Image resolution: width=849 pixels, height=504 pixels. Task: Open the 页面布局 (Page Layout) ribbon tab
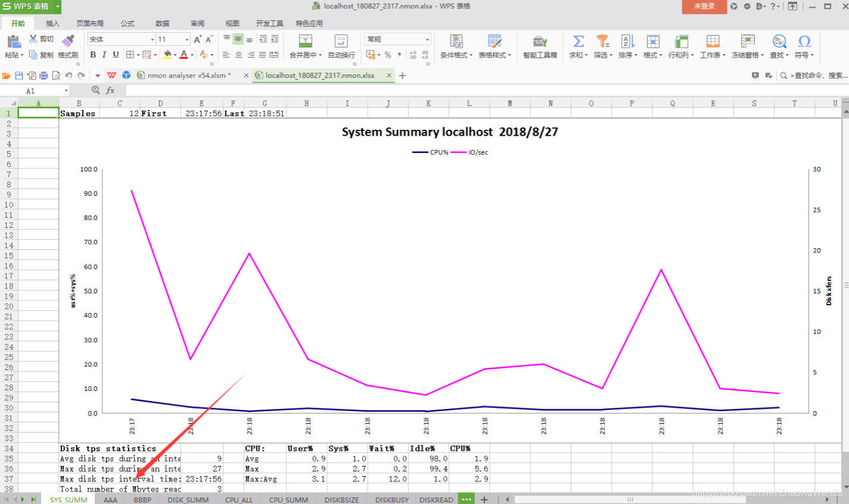(x=90, y=23)
